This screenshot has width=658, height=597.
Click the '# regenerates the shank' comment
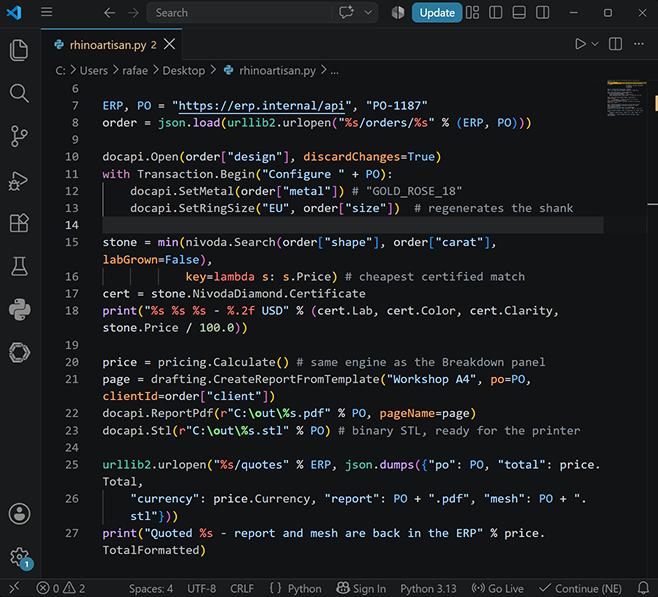click(494, 208)
